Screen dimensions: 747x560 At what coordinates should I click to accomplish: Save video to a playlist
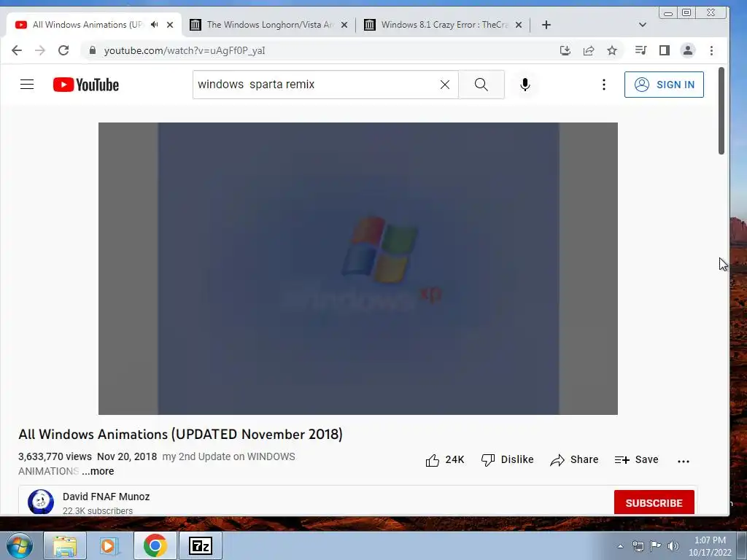(636, 460)
